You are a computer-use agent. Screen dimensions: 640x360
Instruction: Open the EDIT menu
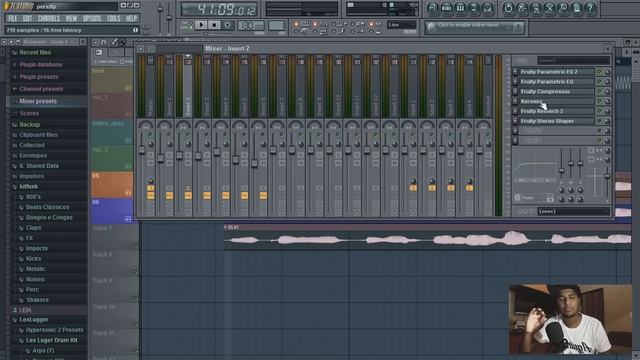pos(27,18)
